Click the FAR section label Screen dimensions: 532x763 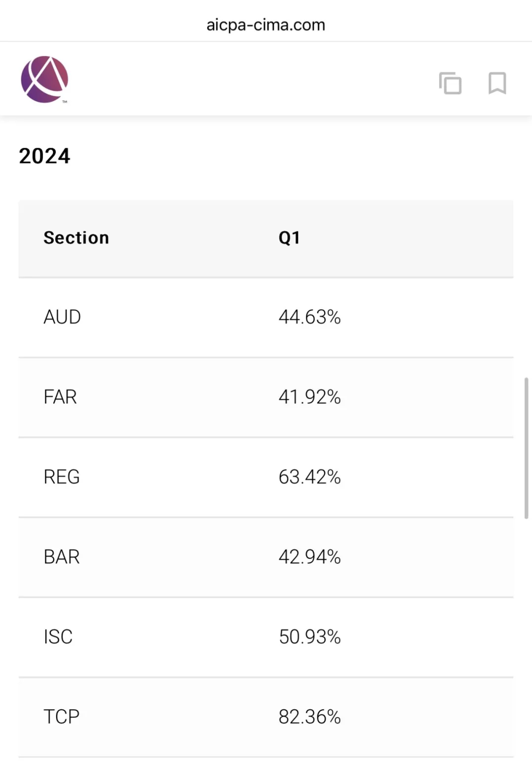coord(60,397)
